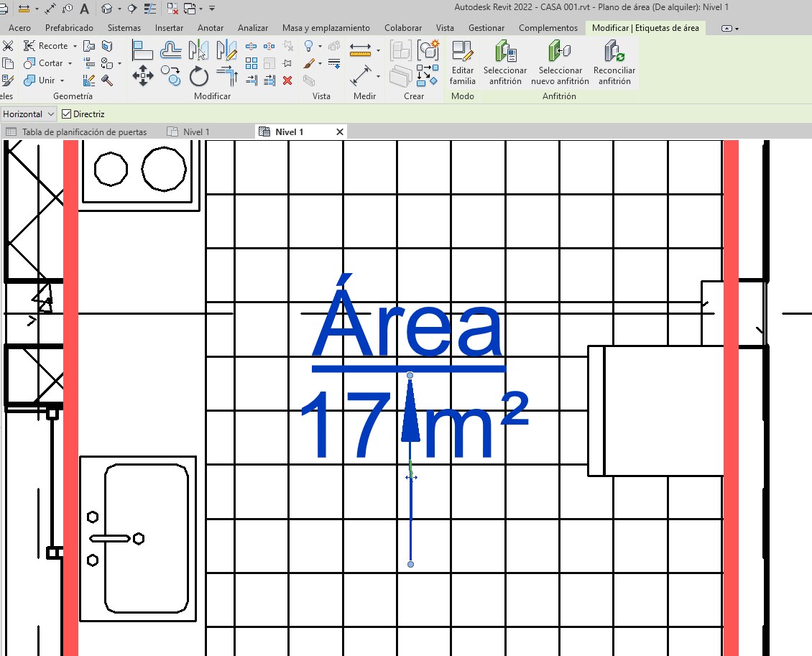
Task: Select the Offset tool
Action: point(170,50)
